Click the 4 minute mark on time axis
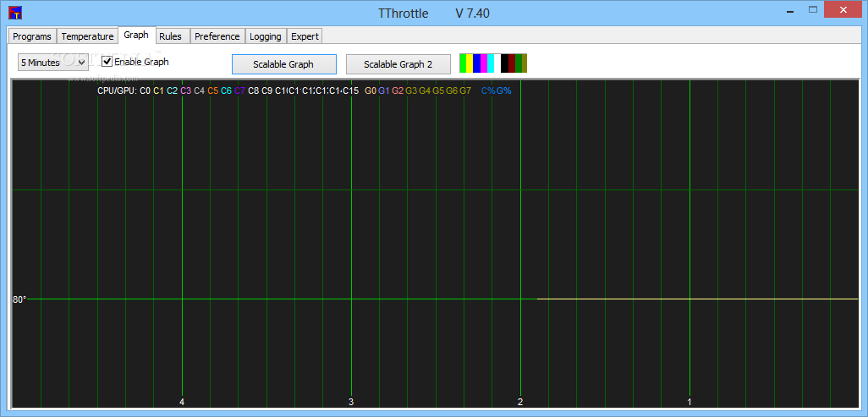Viewport: 868px width, 417px height. pyautogui.click(x=182, y=402)
